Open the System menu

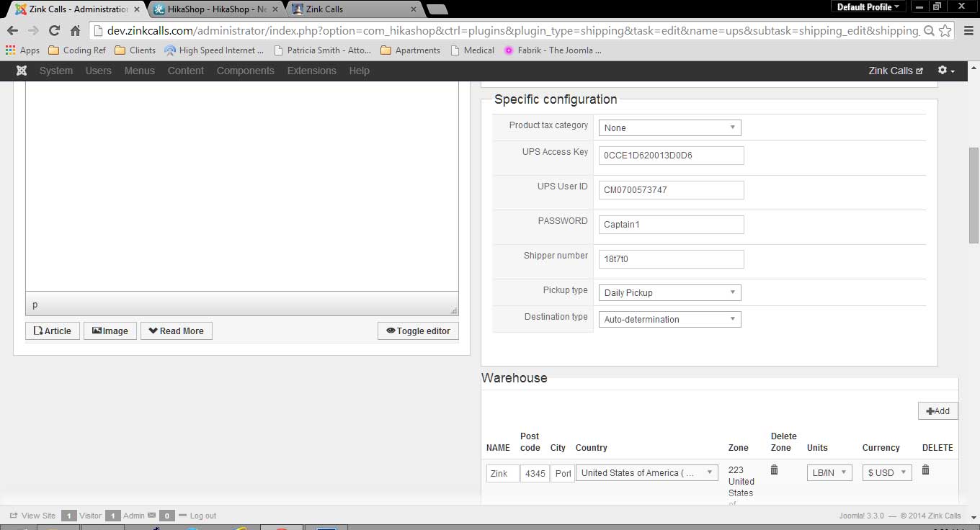(56, 71)
